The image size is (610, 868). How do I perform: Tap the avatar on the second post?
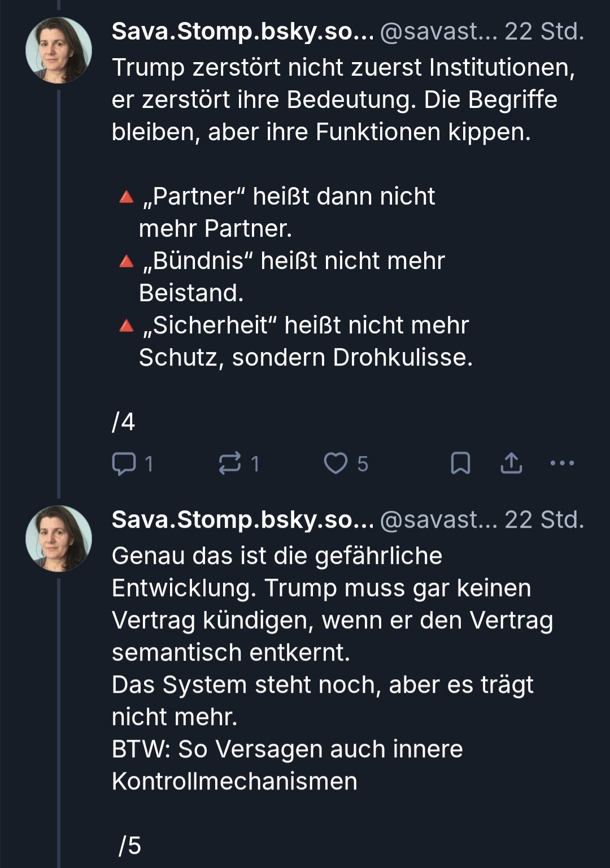pos(59,539)
